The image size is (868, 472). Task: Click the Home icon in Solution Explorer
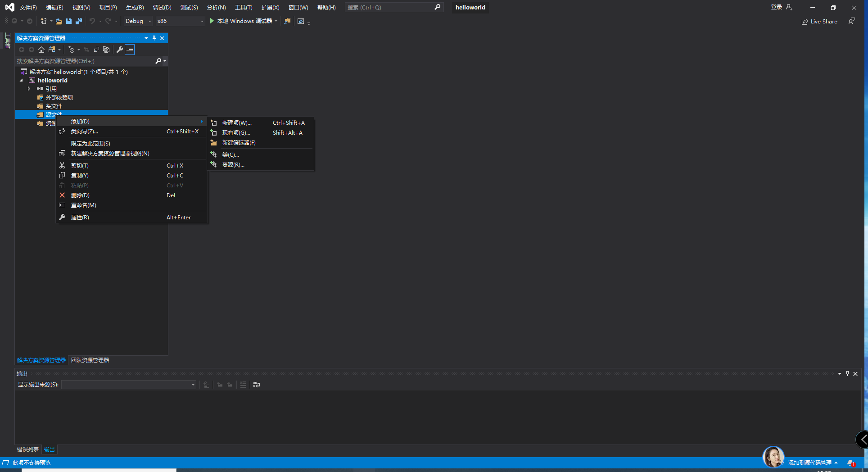coord(41,50)
